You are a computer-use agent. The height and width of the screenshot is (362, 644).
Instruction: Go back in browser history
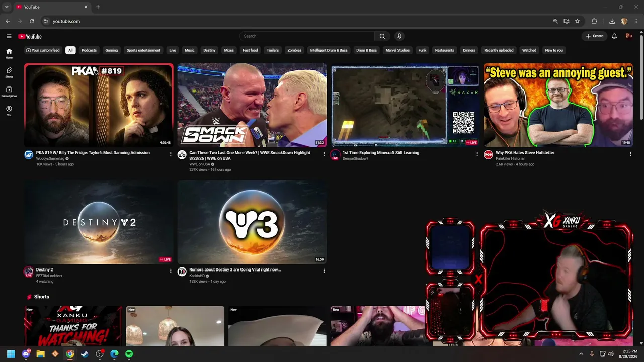[8, 21]
